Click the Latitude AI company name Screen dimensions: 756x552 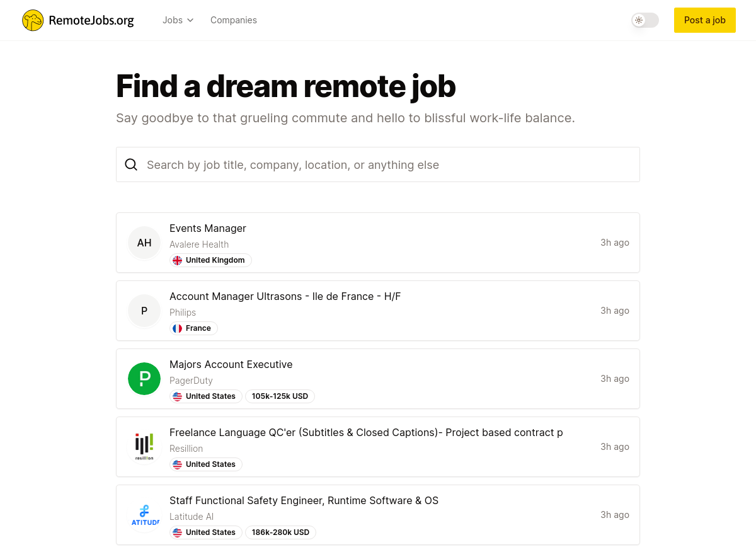point(192,517)
